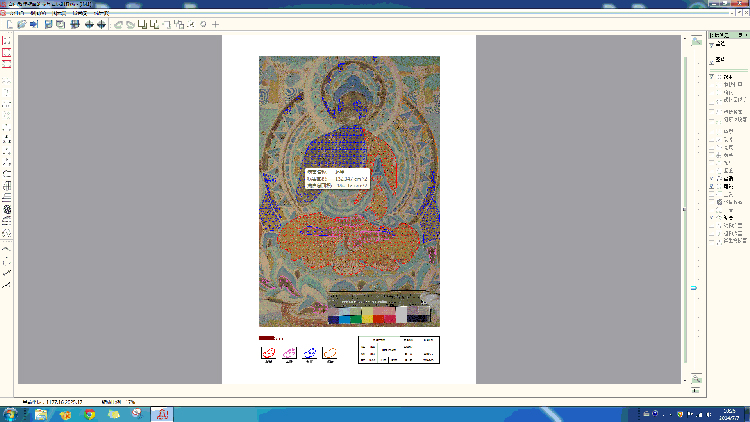Click the yellow folder taskbar icon
Viewport: 750px width, 422px height.
tap(114, 414)
